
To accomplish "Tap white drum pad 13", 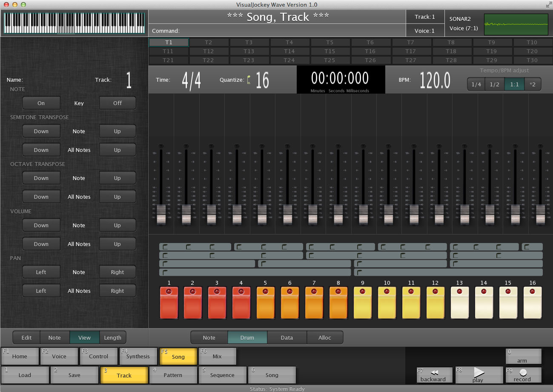I will [x=459, y=303].
